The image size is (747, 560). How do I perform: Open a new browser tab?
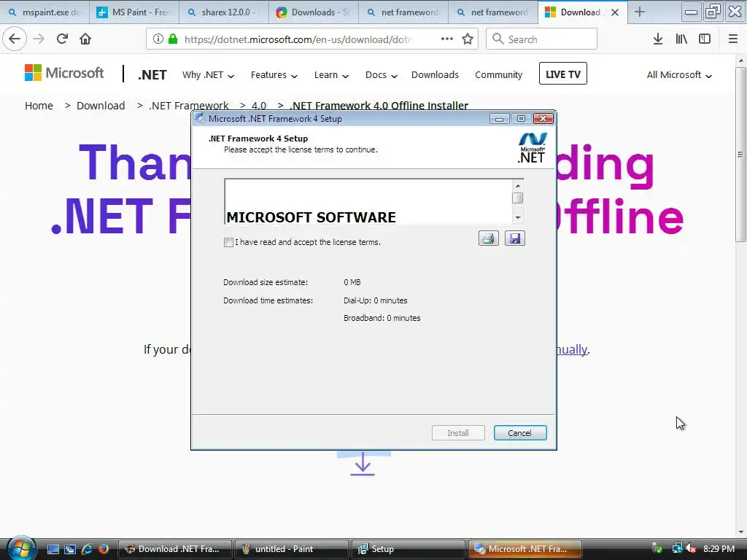639,12
